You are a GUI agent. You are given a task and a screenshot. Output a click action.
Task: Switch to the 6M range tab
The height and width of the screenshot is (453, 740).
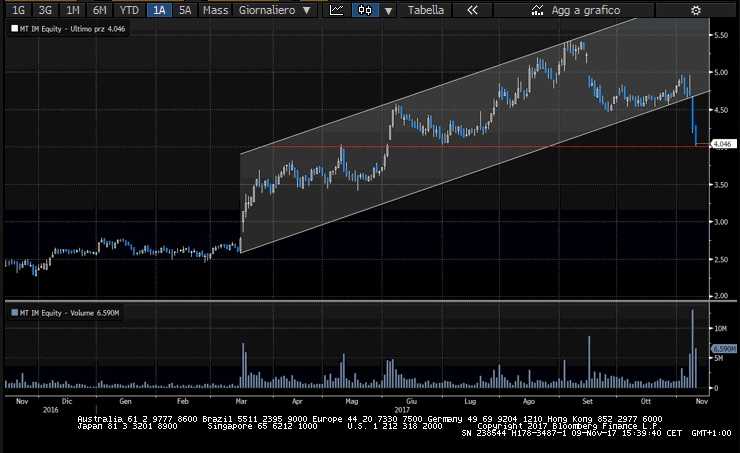coord(100,10)
